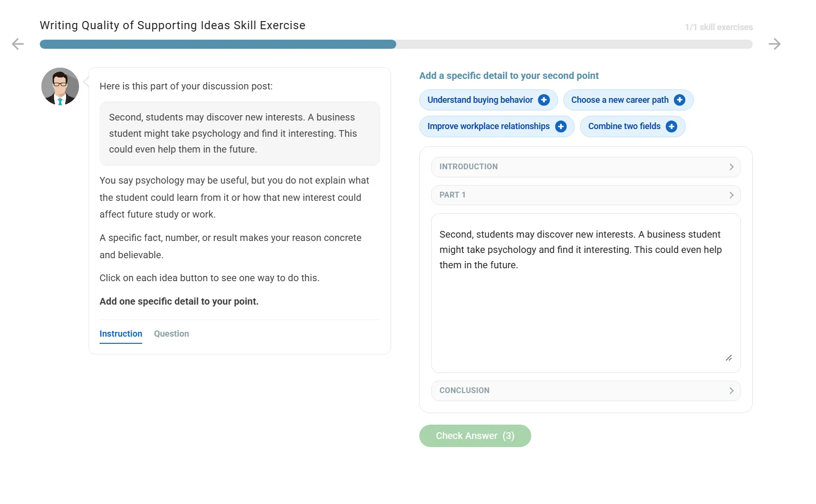Click the Check Answer (3) button
This screenshot has width=816, height=504.
[x=475, y=436]
